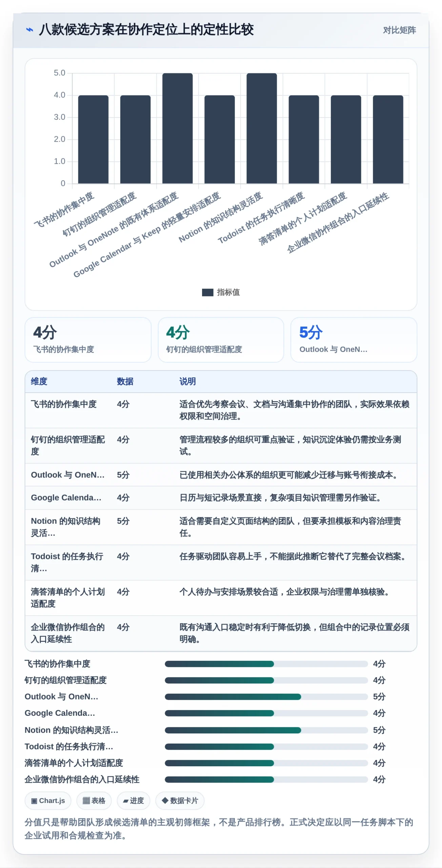Click the 5.0 y-axis label
442x868 pixels.
pyautogui.click(x=59, y=73)
